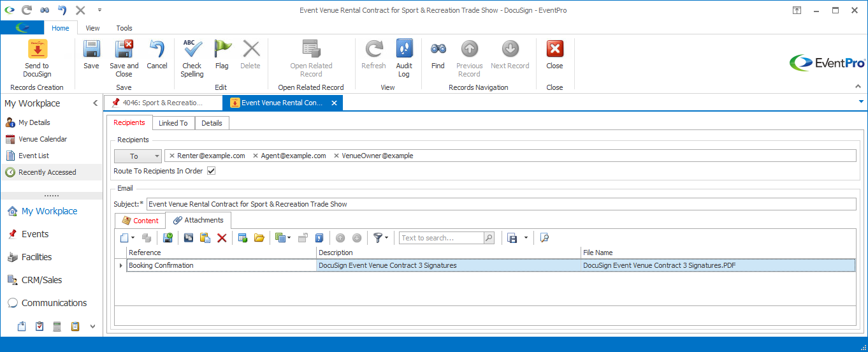Click the paperclip document icon in the bottom navigation

(x=22, y=326)
